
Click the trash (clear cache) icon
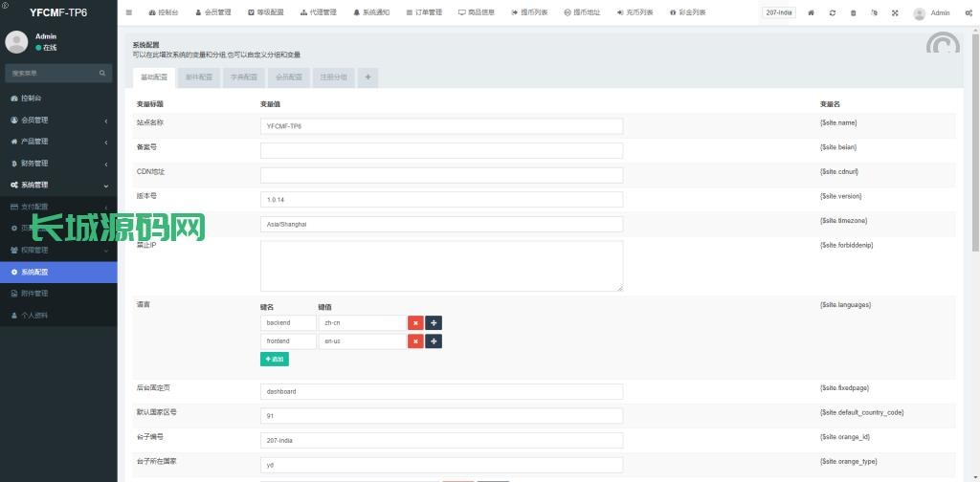tap(854, 13)
